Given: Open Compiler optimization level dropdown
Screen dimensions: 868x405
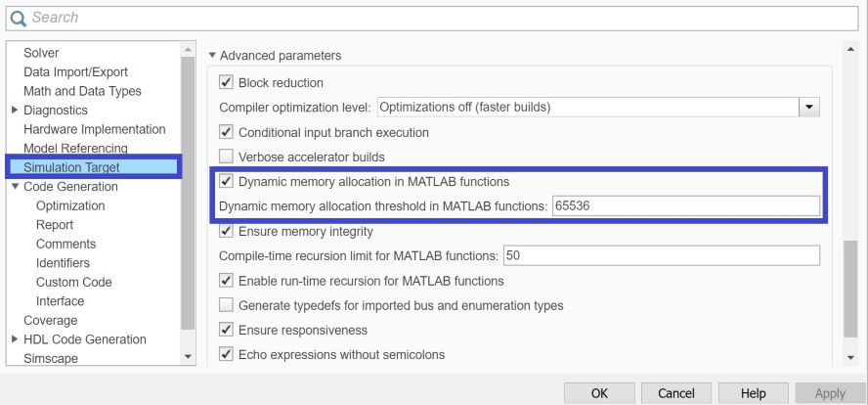Looking at the screenshot, I should [x=808, y=107].
